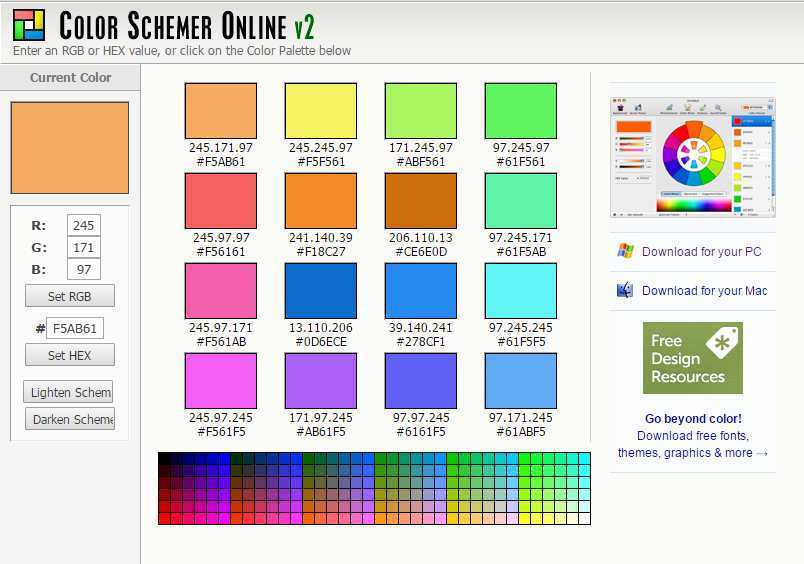Screen dimensions: 804x564
Task: Select the mint #61F5AB swatch
Action: pos(521,200)
